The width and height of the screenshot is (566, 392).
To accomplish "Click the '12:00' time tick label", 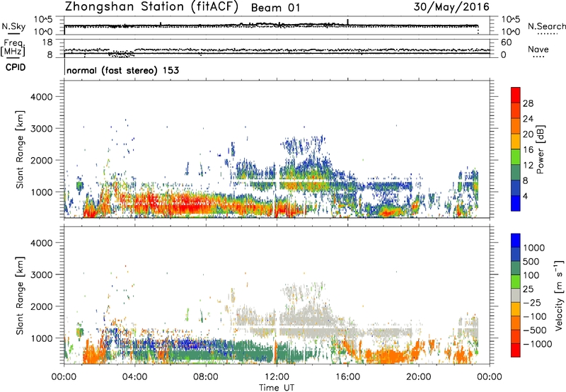I will [x=277, y=377].
